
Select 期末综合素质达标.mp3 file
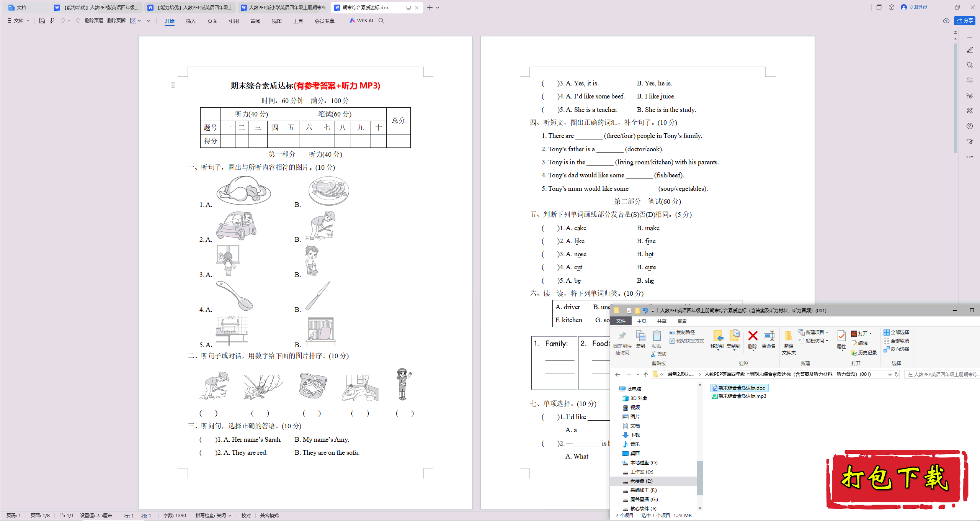coord(739,396)
